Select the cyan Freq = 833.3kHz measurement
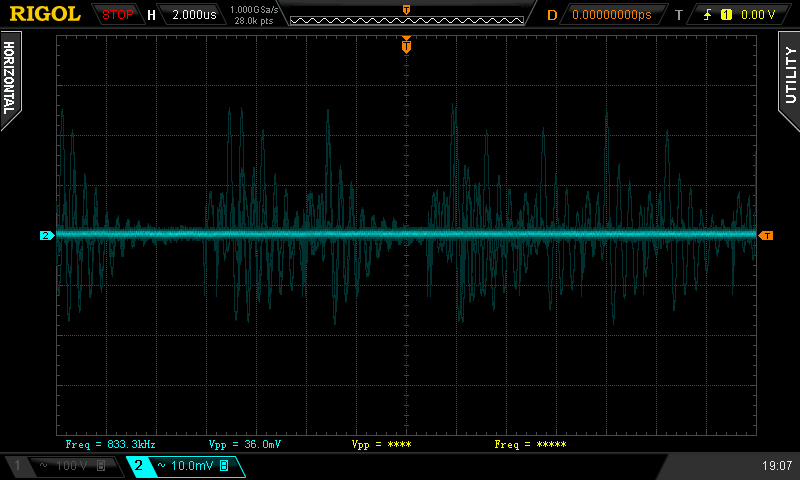Screen dimensions: 800x480 110,443
